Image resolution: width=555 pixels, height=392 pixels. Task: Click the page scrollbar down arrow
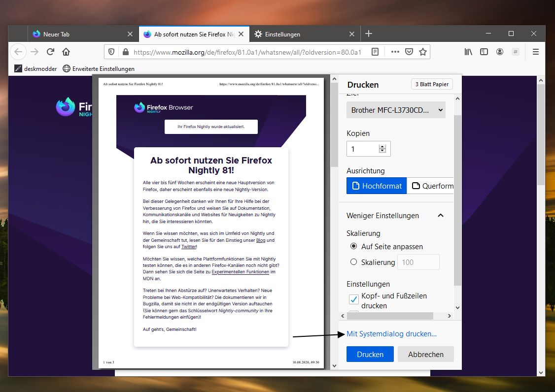point(541,372)
